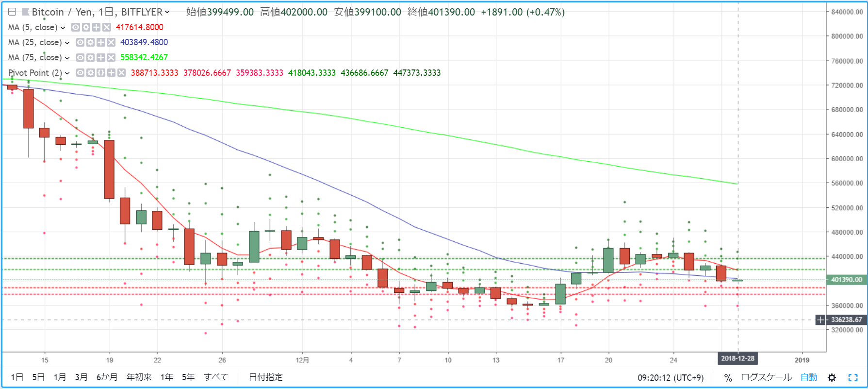Screen dimensions: 868x389
Task: Expand the Bitcoin / Yen symbol dropdown arrow
Action: (167, 12)
